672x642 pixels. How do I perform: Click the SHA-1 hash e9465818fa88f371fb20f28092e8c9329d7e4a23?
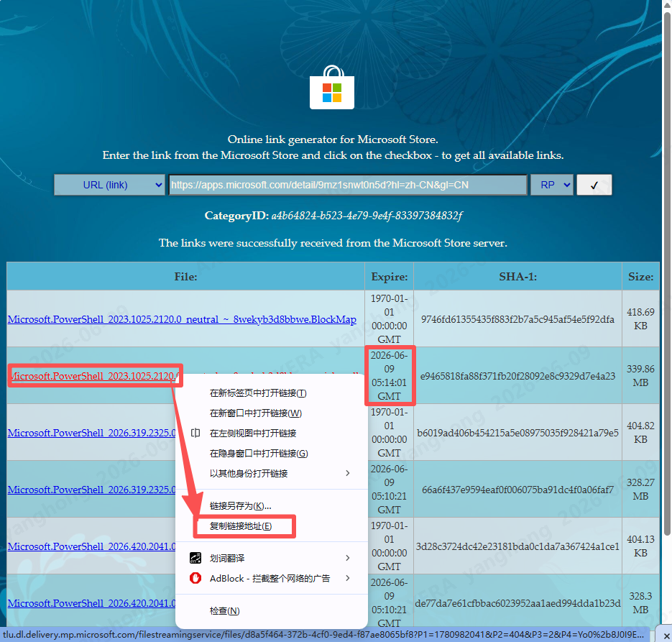[517, 376]
